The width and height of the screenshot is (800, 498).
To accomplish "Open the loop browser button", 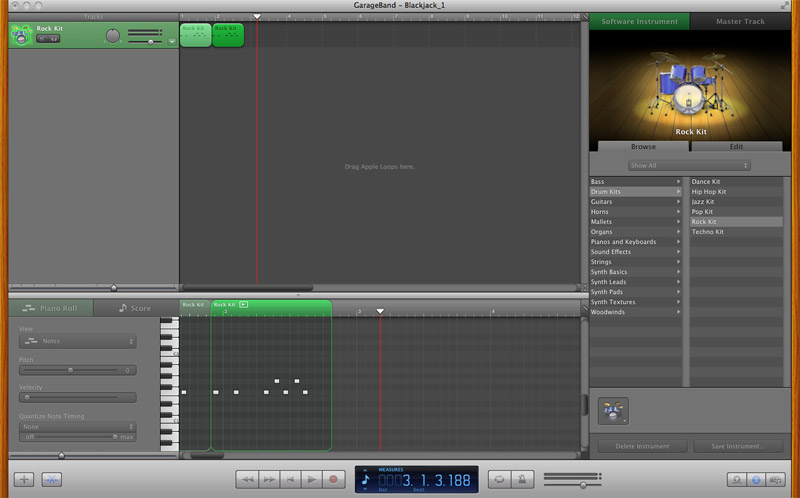I will point(736,480).
